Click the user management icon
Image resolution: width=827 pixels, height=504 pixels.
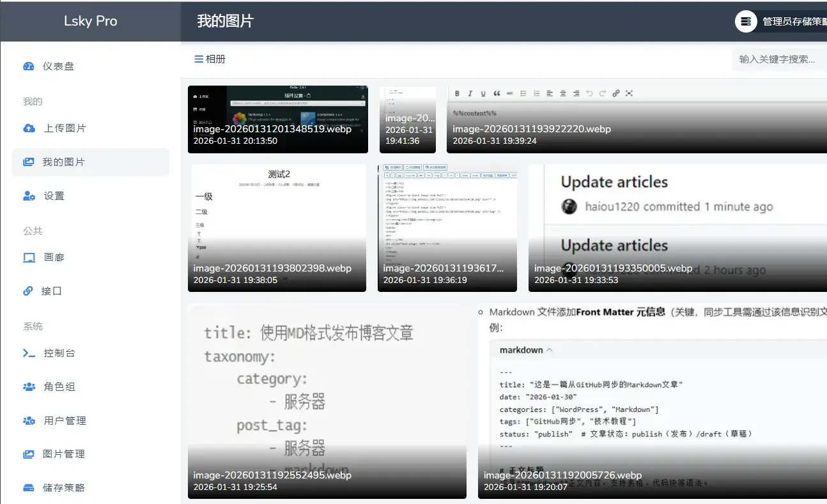tap(29, 421)
